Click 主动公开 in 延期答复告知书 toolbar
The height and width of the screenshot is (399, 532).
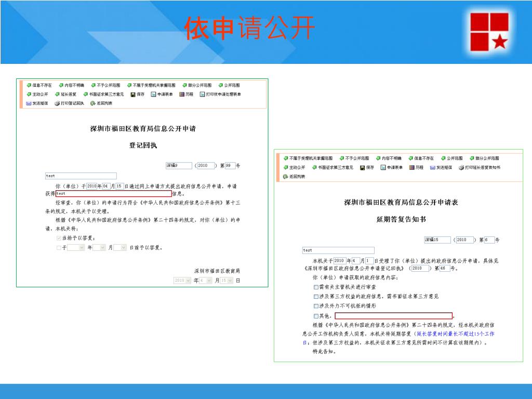tap(294, 167)
